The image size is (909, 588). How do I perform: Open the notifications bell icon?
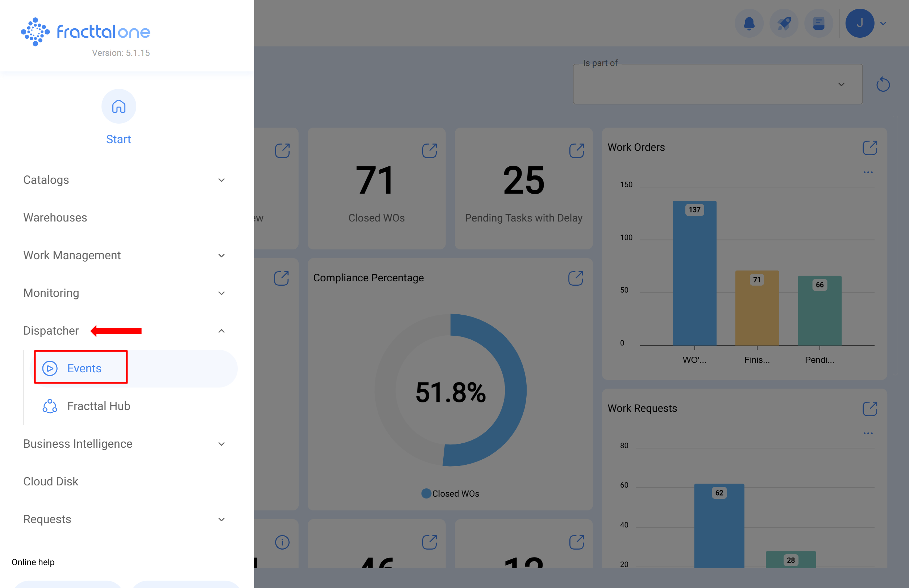749,23
